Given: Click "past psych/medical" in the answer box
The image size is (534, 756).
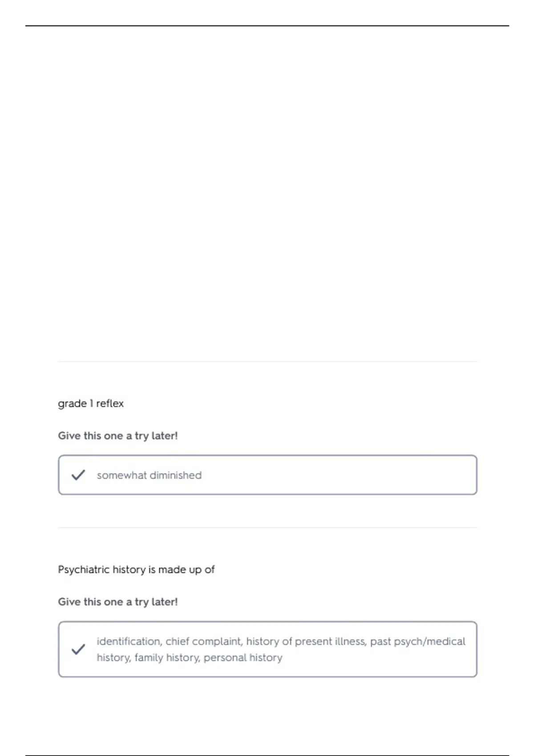Looking at the screenshot, I should [x=418, y=641].
